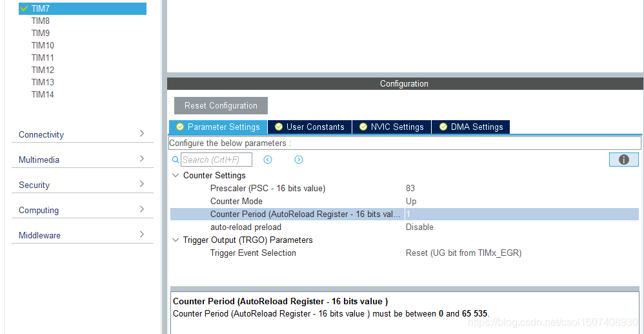Select TIM14 in the timer list

pos(43,94)
